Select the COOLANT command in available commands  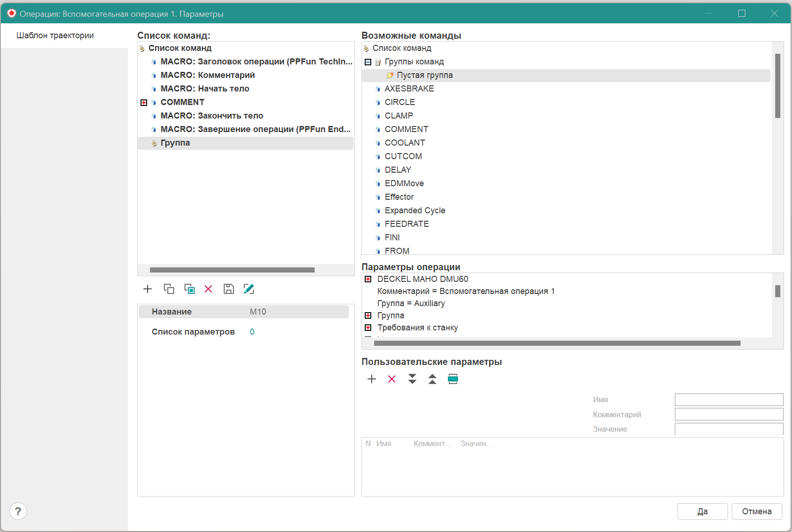coord(404,143)
